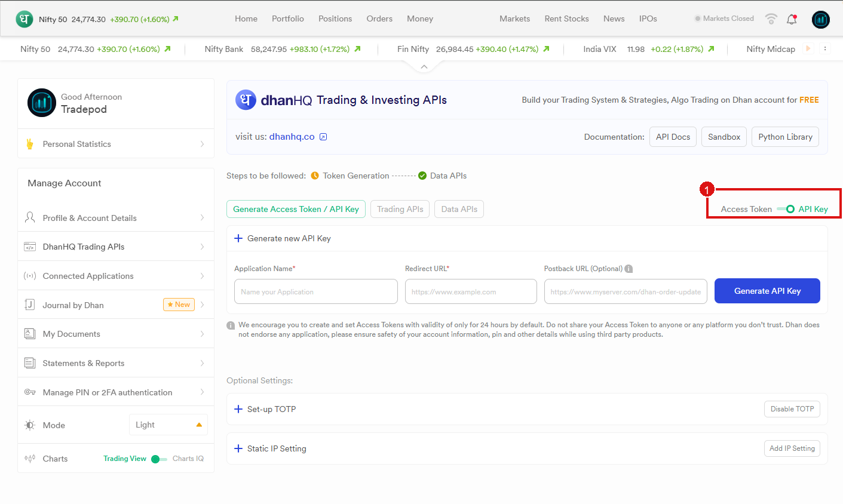Click the chevron on Manage PIN or 2FA row
The height and width of the screenshot is (504, 843).
click(203, 392)
